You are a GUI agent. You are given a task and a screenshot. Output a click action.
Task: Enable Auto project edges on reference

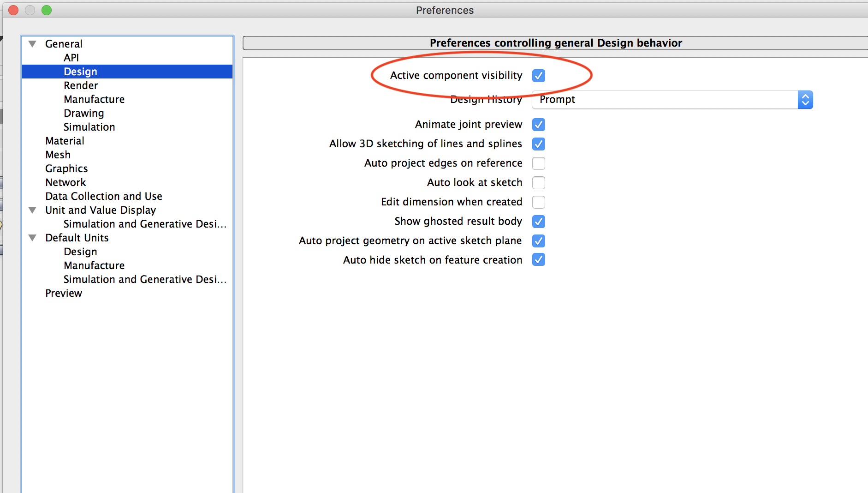(538, 163)
